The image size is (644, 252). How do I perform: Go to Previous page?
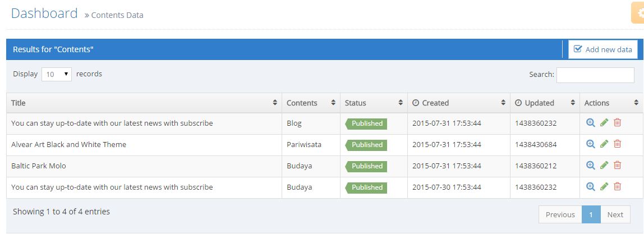[560, 214]
